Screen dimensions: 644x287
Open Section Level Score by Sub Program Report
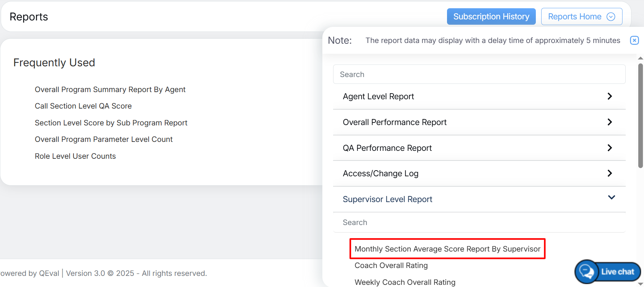[x=111, y=123]
